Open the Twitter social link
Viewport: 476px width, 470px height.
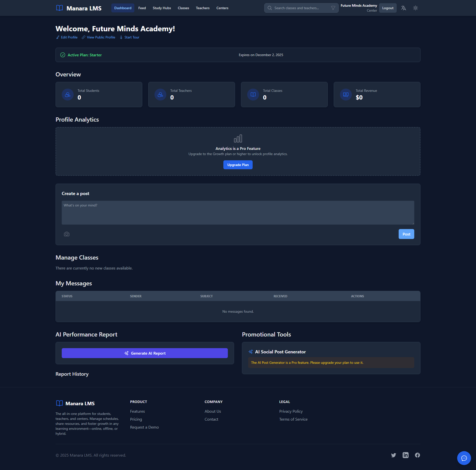[x=393, y=455]
